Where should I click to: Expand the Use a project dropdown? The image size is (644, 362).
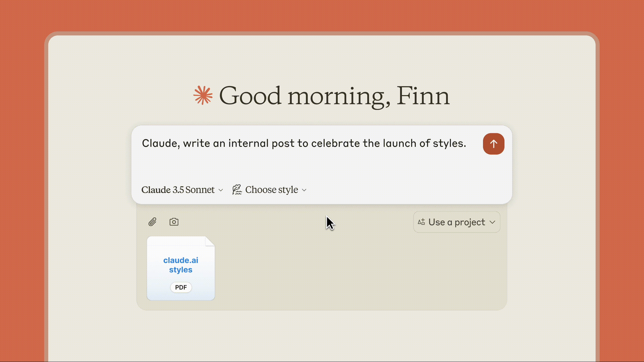pos(456,222)
